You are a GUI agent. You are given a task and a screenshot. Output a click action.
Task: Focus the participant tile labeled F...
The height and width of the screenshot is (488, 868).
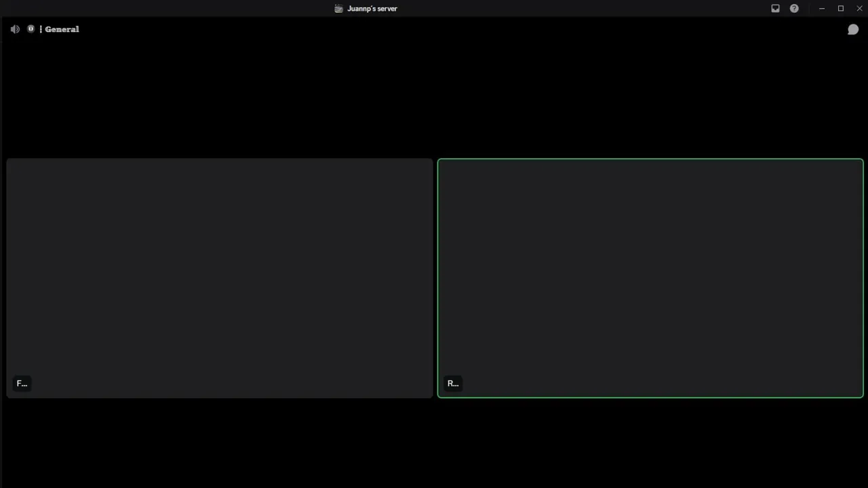(x=220, y=278)
